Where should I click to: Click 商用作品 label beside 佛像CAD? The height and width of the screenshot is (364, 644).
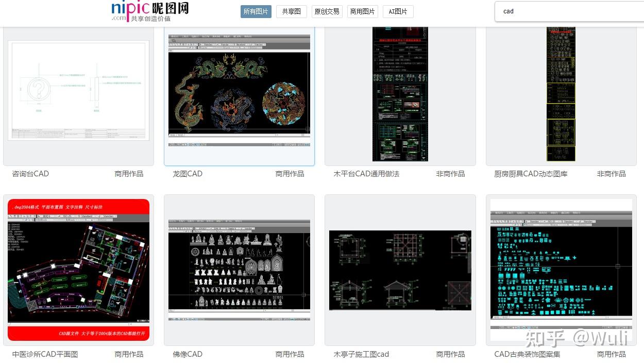pos(290,354)
